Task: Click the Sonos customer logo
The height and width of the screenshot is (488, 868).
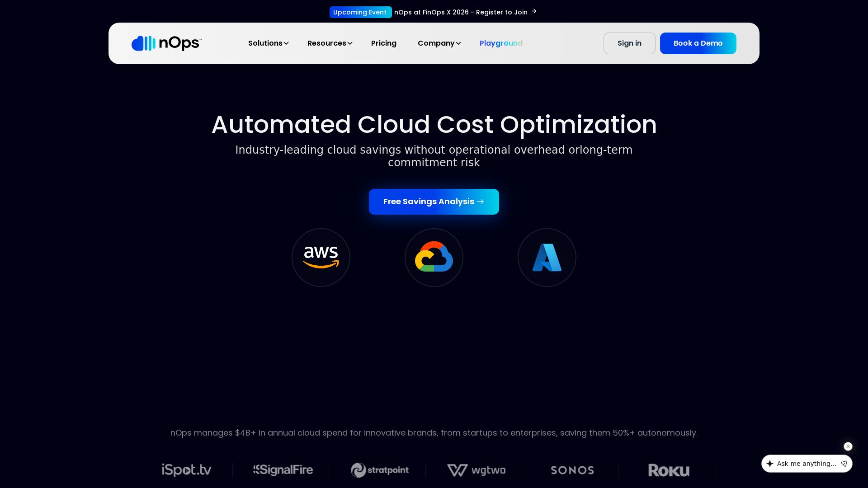Action: click(572, 470)
